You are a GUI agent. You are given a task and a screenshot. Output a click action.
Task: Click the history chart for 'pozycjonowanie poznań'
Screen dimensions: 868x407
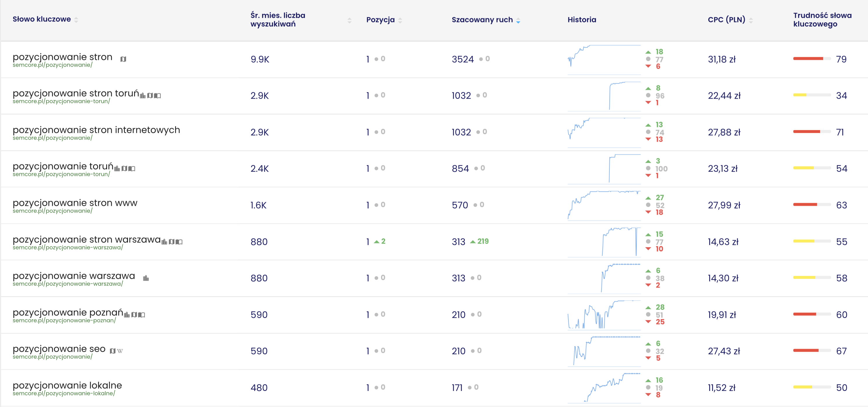604,315
